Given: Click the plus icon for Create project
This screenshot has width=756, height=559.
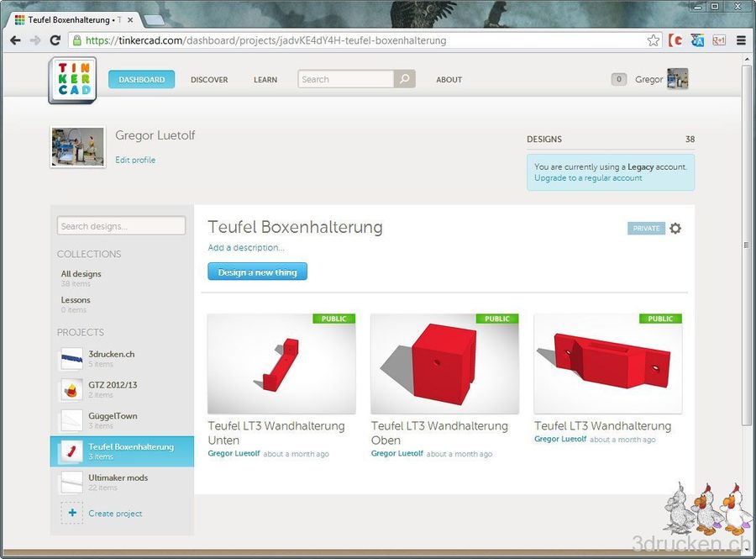Looking at the screenshot, I should click(72, 513).
